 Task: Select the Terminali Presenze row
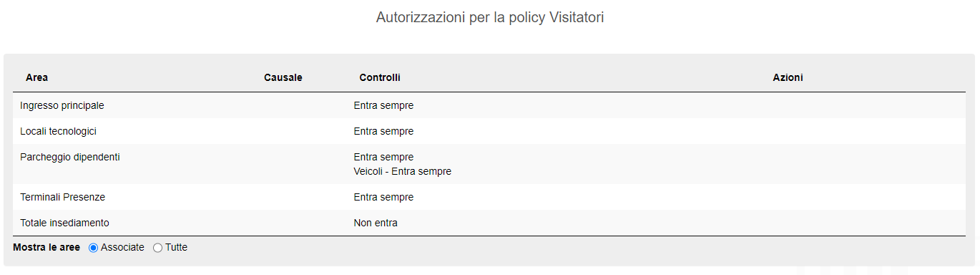pyautogui.click(x=489, y=197)
